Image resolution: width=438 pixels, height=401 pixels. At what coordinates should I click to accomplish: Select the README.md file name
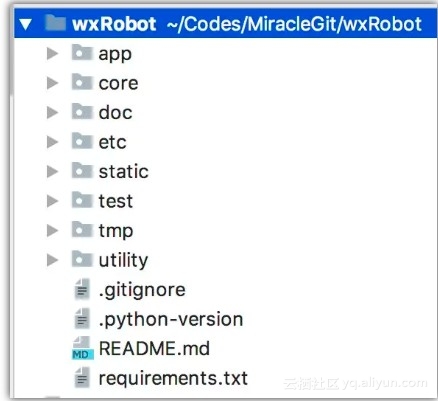coord(154,348)
